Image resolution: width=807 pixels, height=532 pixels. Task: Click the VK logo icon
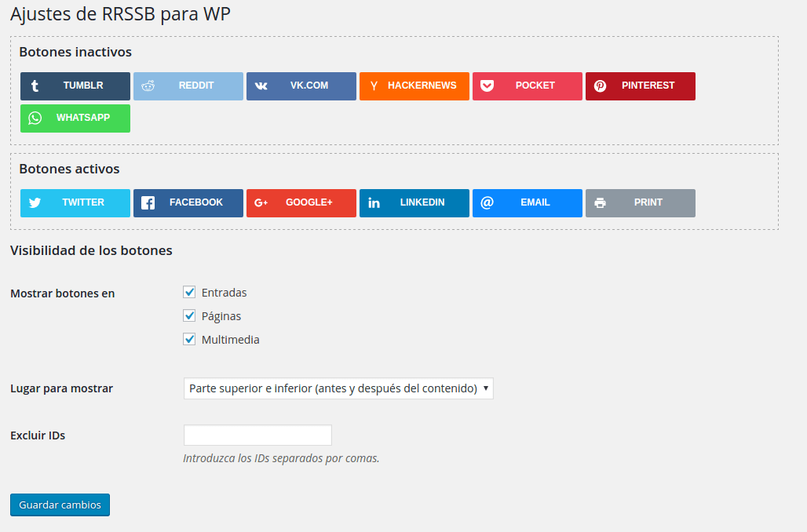261,86
